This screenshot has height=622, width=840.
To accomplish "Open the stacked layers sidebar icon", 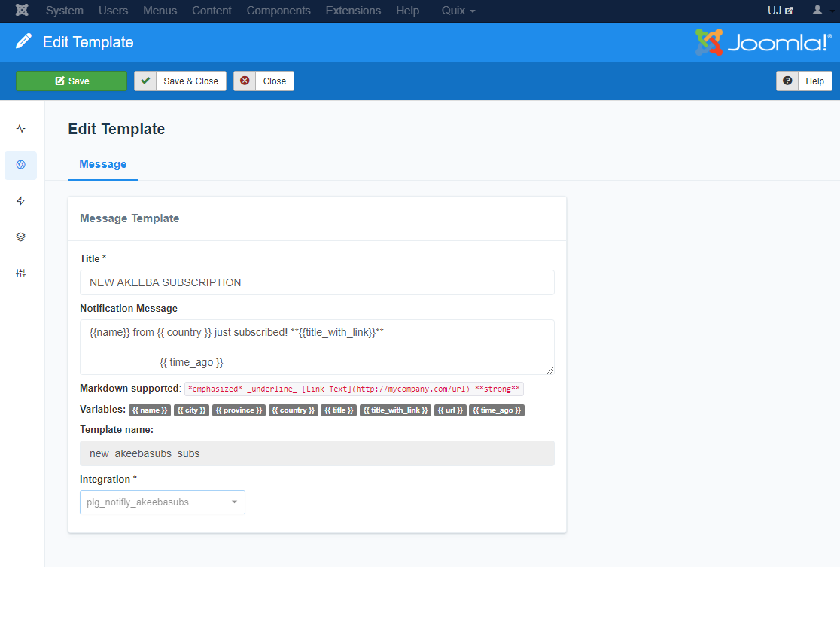I will click(21, 236).
